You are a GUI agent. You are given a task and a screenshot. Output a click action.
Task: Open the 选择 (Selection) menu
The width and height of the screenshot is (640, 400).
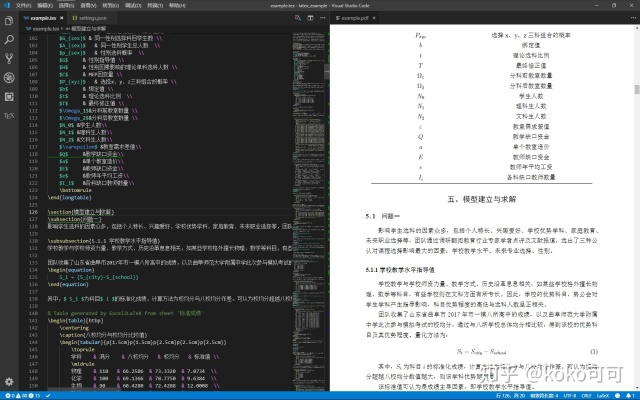click(x=67, y=6)
